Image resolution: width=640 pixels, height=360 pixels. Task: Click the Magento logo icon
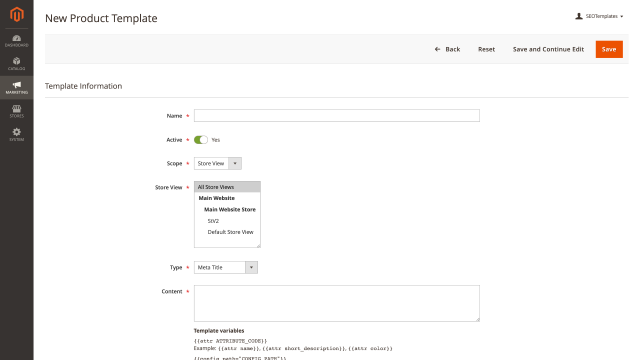[x=17, y=14]
